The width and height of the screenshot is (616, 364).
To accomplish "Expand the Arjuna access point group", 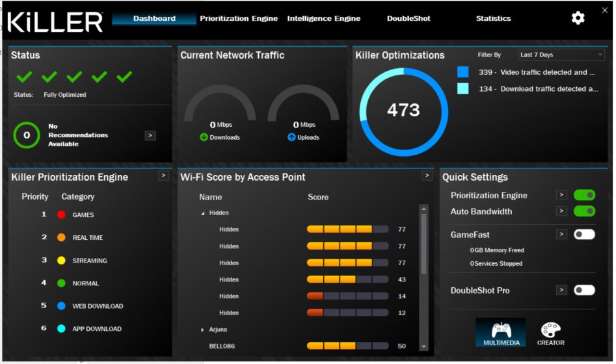I will [203, 330].
